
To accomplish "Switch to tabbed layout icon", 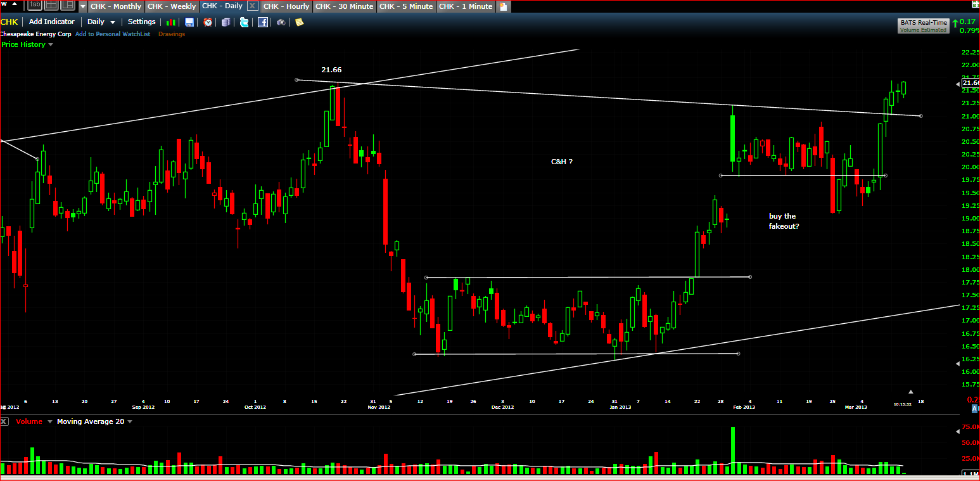I will [x=34, y=6].
